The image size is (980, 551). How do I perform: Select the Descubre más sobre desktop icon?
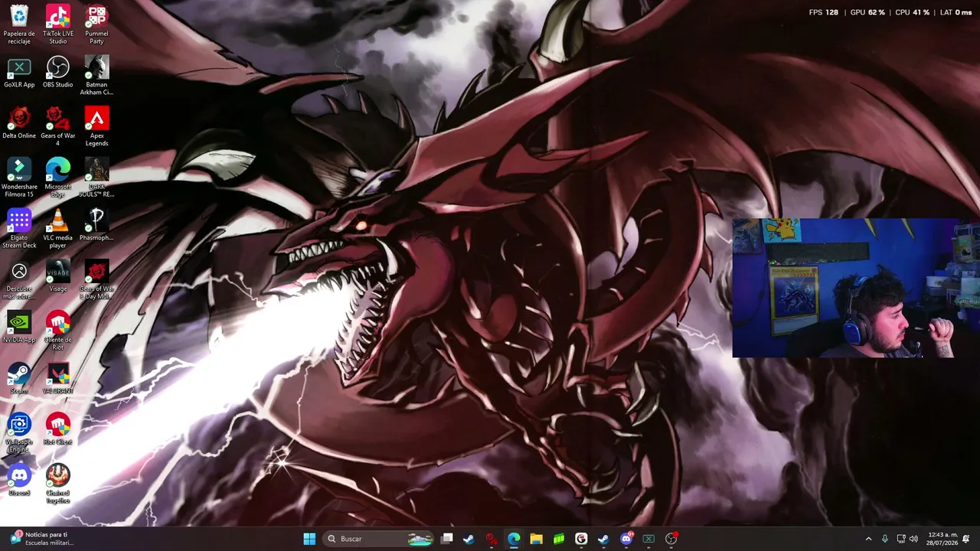click(19, 280)
